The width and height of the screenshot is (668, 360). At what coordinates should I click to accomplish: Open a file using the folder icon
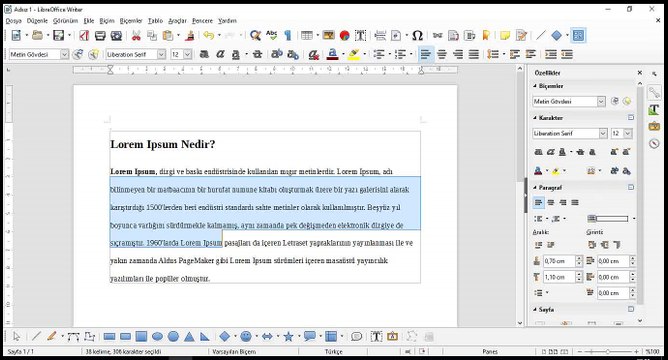(37, 35)
